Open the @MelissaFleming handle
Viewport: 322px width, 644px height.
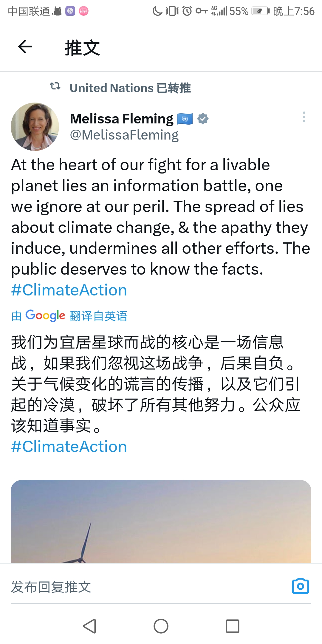pyautogui.click(x=124, y=135)
